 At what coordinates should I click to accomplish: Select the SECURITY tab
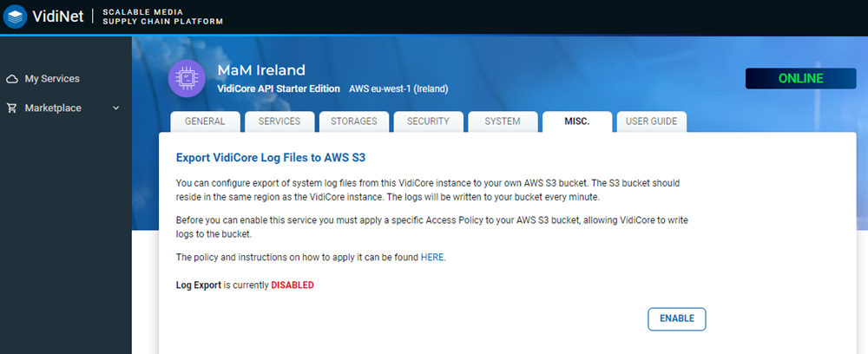[x=428, y=121]
